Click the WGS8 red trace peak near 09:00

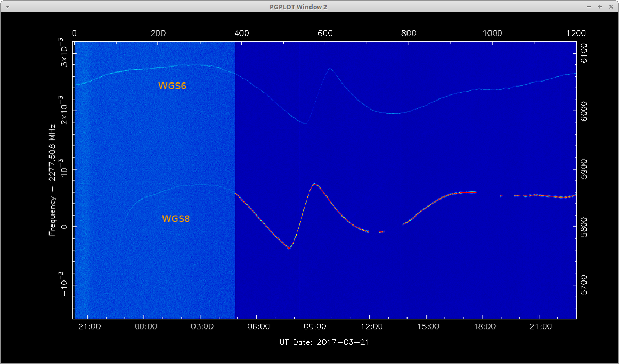(314, 183)
